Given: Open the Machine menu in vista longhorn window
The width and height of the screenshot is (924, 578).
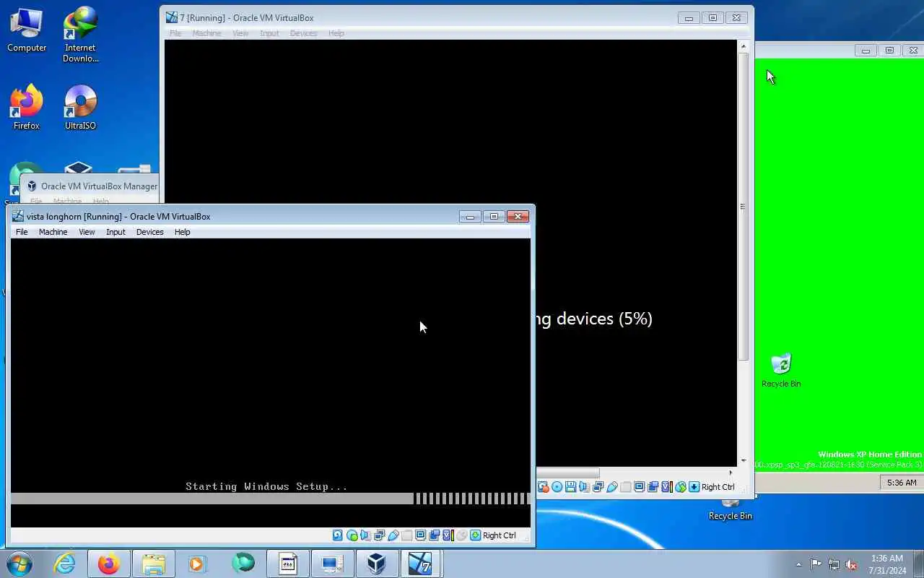Looking at the screenshot, I should [x=53, y=232].
